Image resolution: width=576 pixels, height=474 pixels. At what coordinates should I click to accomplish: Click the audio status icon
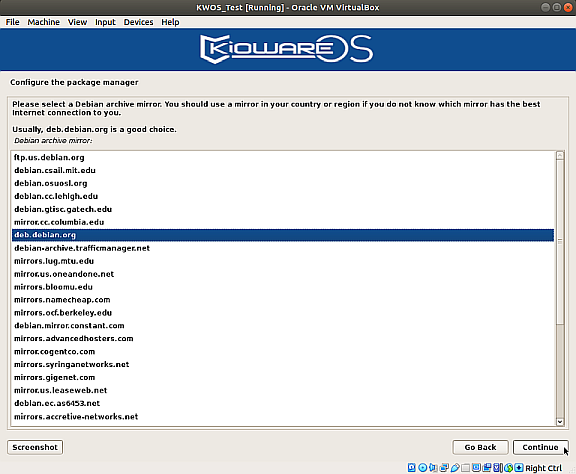click(x=433, y=467)
